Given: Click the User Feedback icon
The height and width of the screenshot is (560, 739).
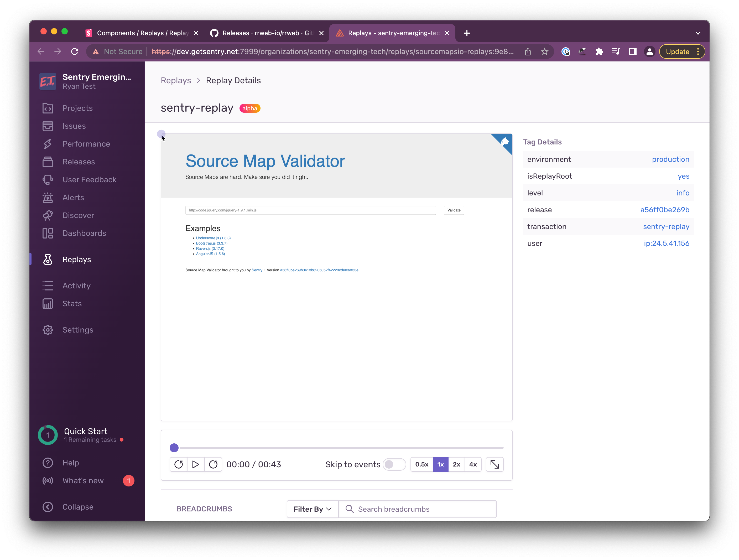Looking at the screenshot, I should tap(48, 179).
